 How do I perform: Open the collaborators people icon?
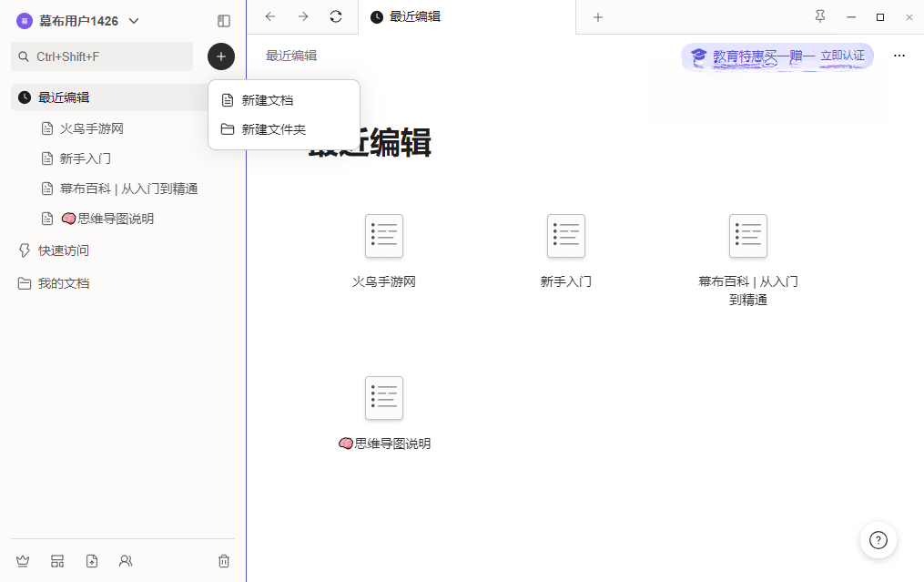[x=126, y=561]
